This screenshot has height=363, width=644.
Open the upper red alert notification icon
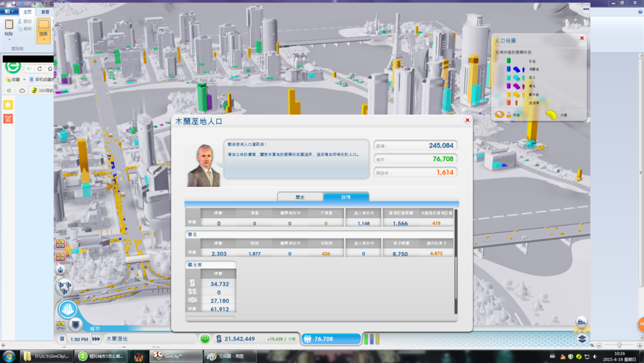pos(61,243)
